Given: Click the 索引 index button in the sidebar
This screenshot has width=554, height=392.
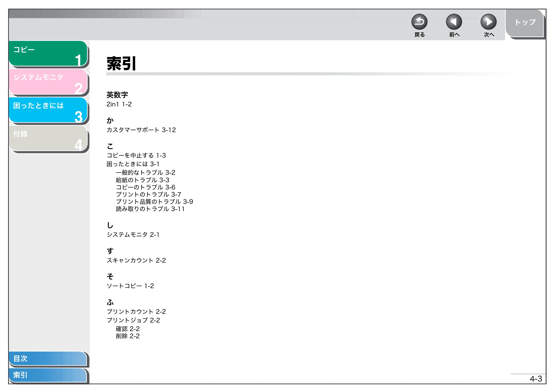Looking at the screenshot, I should tap(48, 375).
